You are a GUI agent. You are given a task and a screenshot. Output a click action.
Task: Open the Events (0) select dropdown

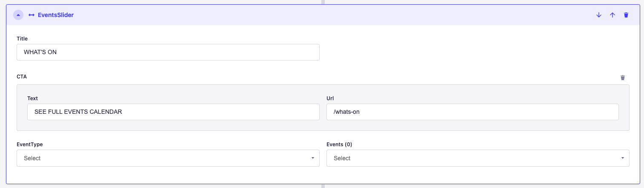[x=477, y=158]
